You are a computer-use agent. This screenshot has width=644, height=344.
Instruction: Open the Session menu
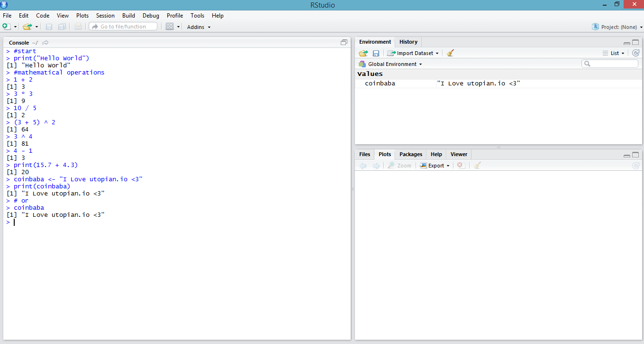click(105, 16)
